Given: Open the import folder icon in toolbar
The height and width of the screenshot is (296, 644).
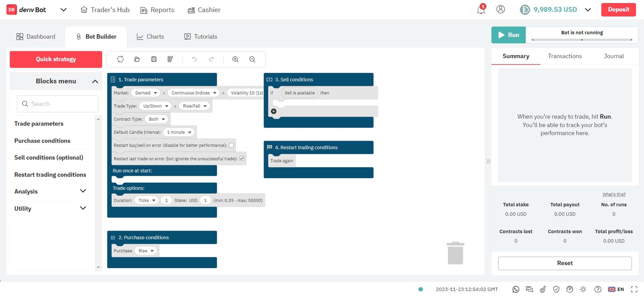Looking at the screenshot, I should tap(137, 59).
